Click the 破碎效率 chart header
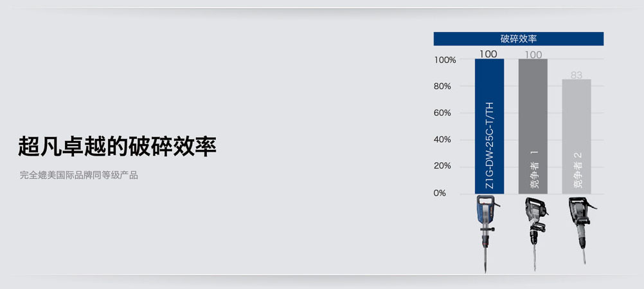Viewport: 644px width, 289px height. [x=519, y=39]
